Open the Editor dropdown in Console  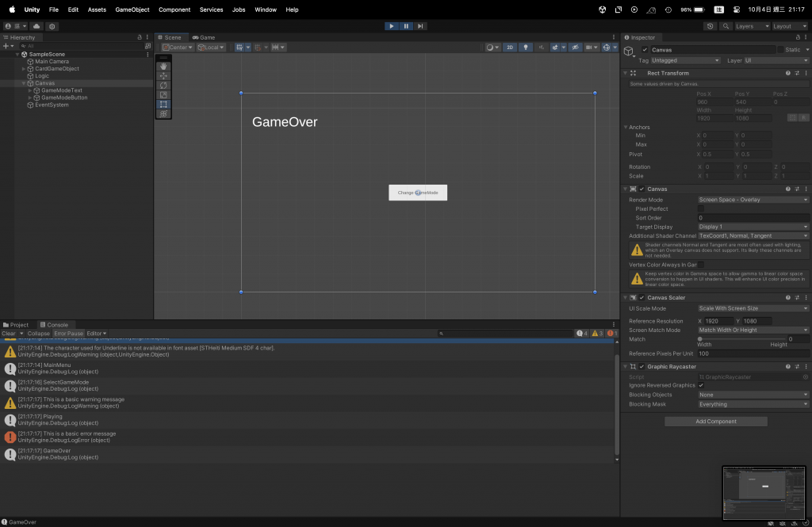tap(96, 334)
